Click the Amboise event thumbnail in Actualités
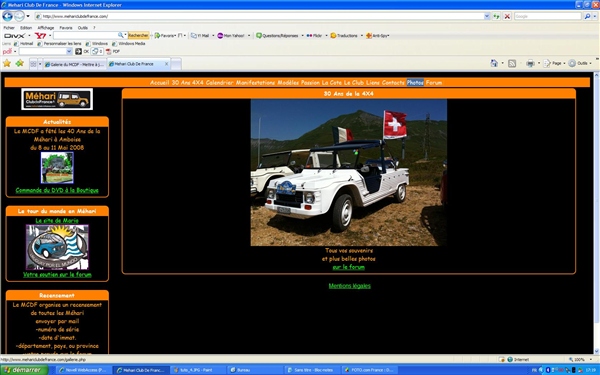The image size is (600, 375). [57, 168]
